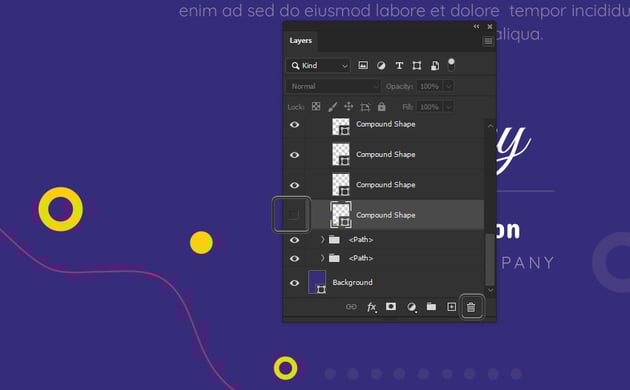Filter for smart objects icon
The width and height of the screenshot is (630, 390).
coord(435,65)
